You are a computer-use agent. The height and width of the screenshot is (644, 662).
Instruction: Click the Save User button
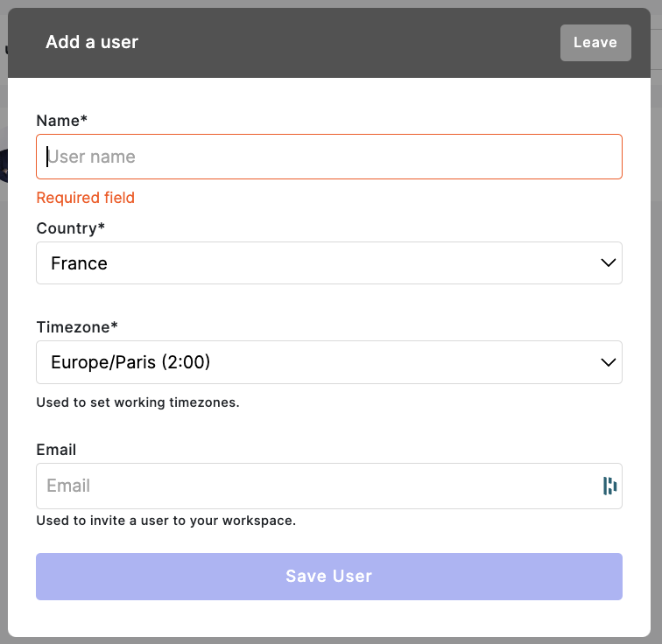[329, 576]
